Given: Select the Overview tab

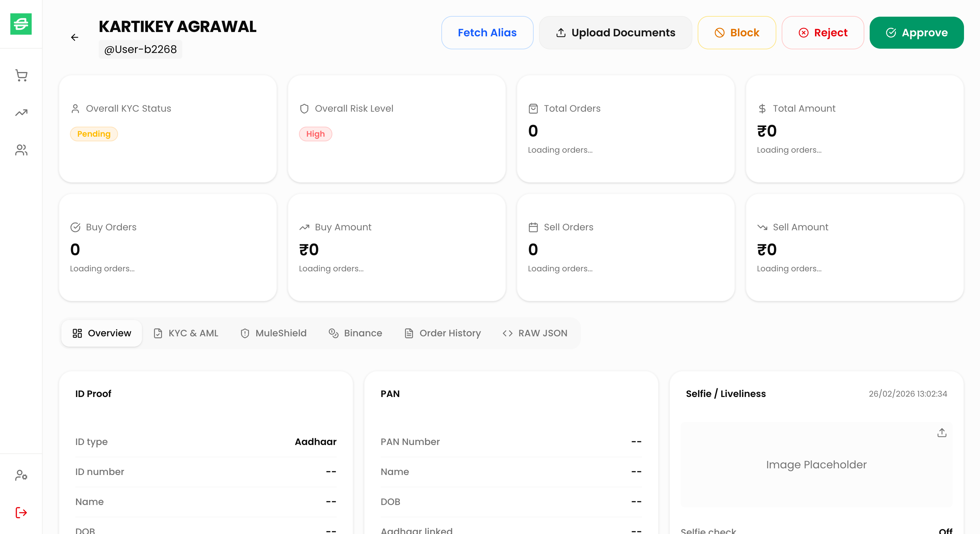Looking at the screenshot, I should [x=102, y=333].
